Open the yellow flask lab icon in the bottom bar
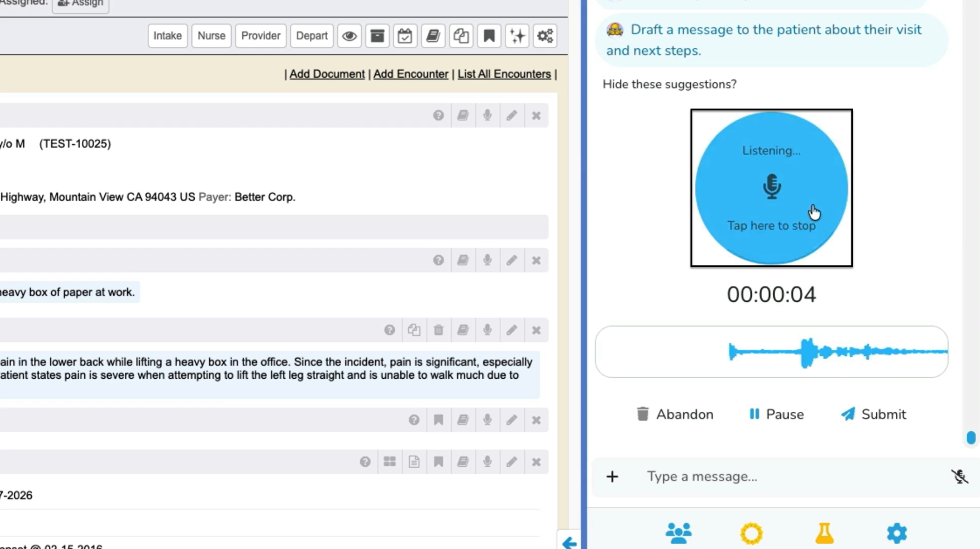Viewport: 980px width, 549px height. (x=824, y=533)
